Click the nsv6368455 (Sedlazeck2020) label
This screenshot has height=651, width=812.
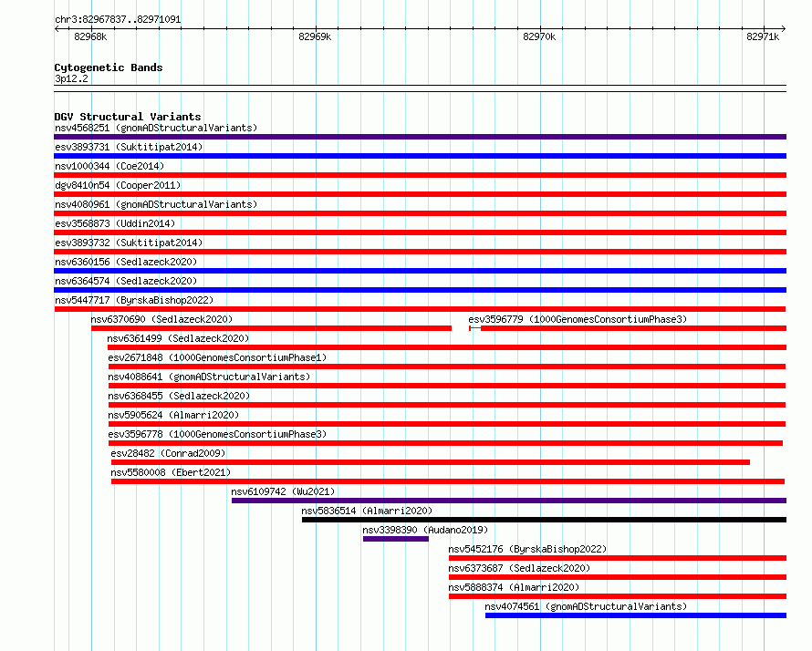coord(179,396)
